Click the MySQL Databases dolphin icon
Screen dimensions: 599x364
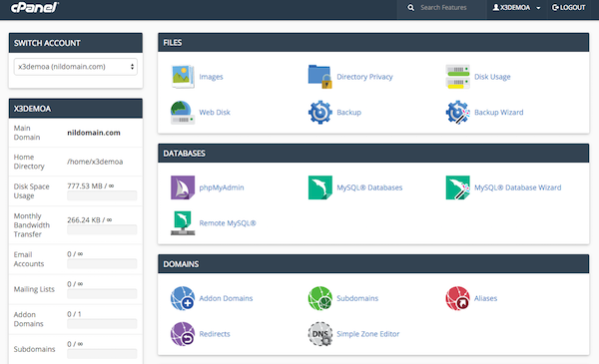(320, 187)
